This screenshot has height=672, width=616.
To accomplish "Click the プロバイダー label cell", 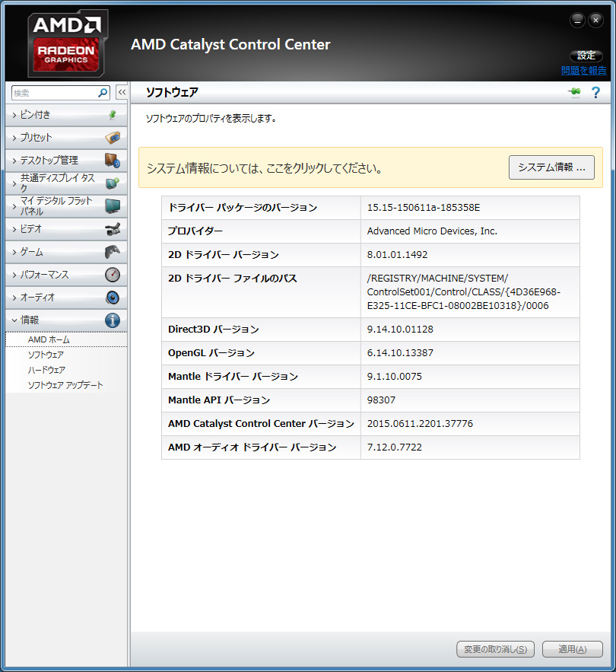I will coord(262,231).
